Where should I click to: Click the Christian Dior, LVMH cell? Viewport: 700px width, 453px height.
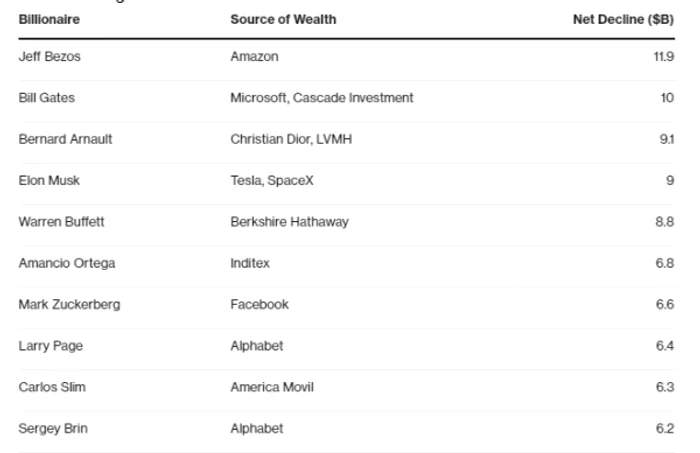[291, 139]
